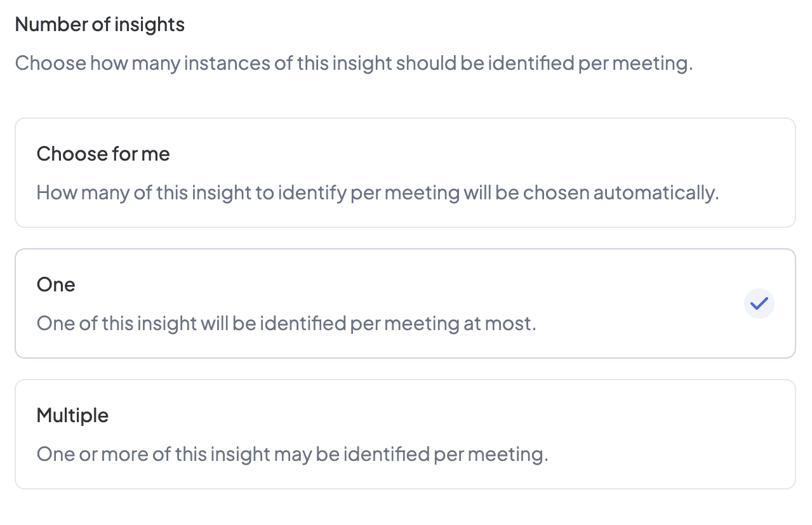Click the word "insights" in the heading
The image size is (812, 525).
(150, 25)
